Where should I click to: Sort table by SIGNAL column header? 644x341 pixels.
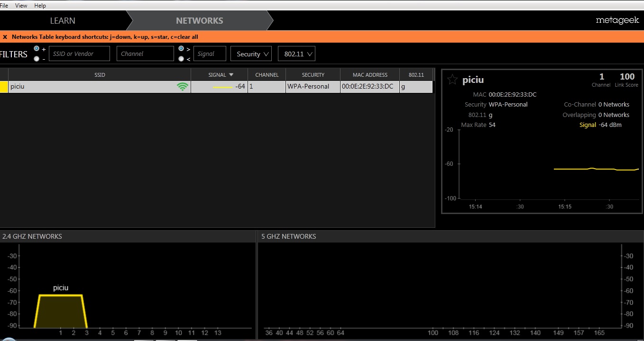[x=219, y=75]
